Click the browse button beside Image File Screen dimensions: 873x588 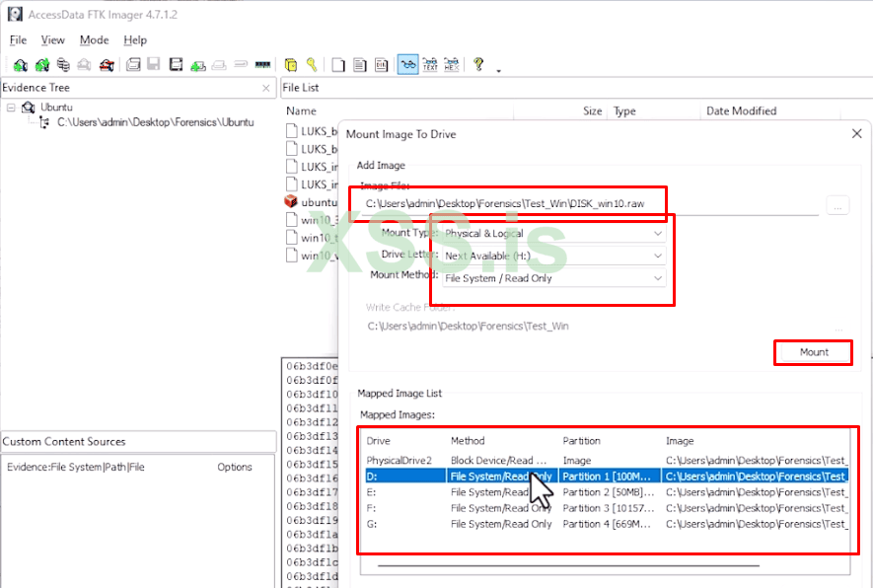837,205
